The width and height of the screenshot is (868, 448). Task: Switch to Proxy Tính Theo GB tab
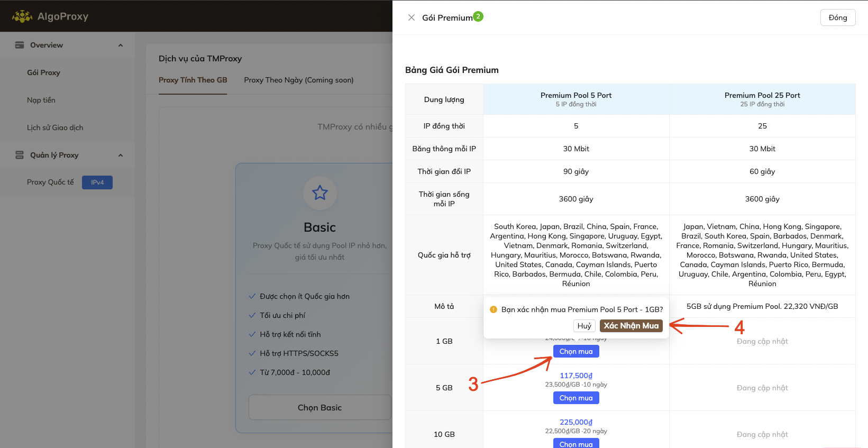(193, 80)
